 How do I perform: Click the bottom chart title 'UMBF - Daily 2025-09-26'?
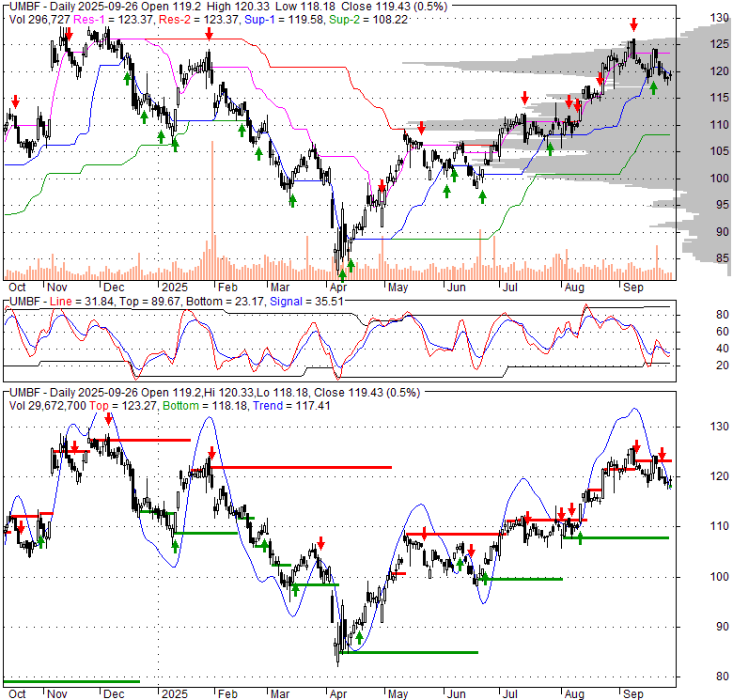[x=73, y=393]
